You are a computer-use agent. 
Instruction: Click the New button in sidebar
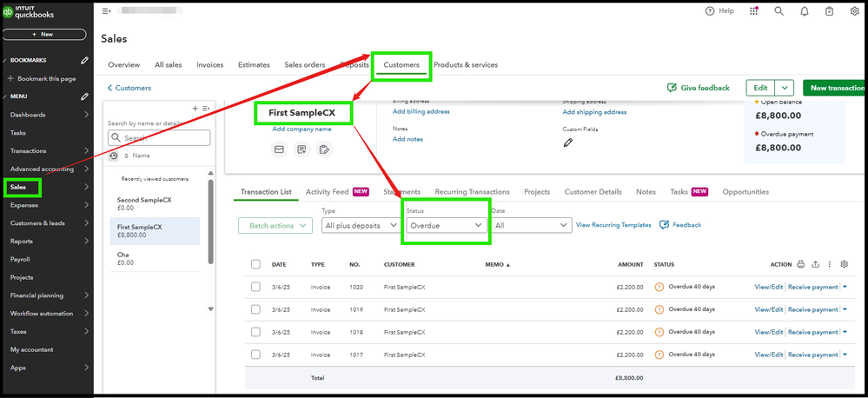[44, 34]
